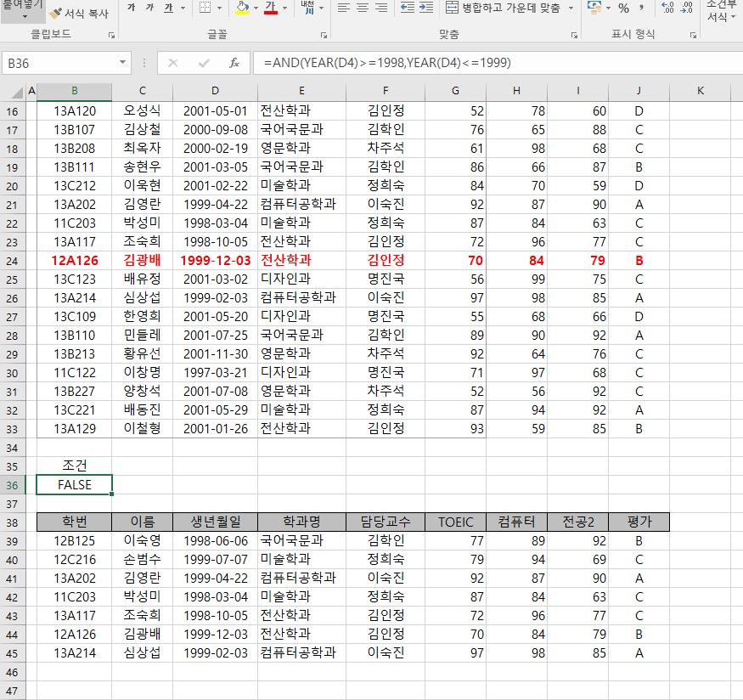This screenshot has height=700, width=743.
Task: Toggle underline text formatting
Action: pos(168,8)
